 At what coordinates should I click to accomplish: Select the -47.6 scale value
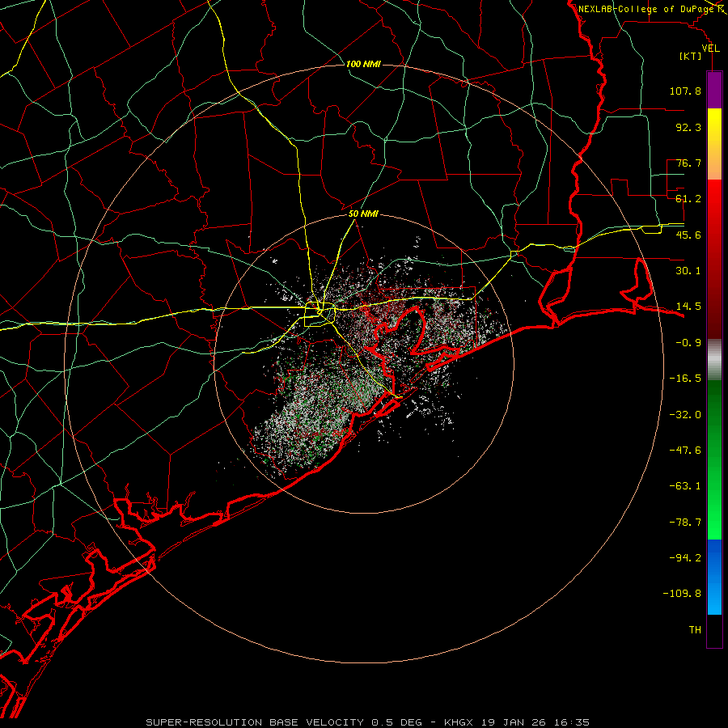685,451
